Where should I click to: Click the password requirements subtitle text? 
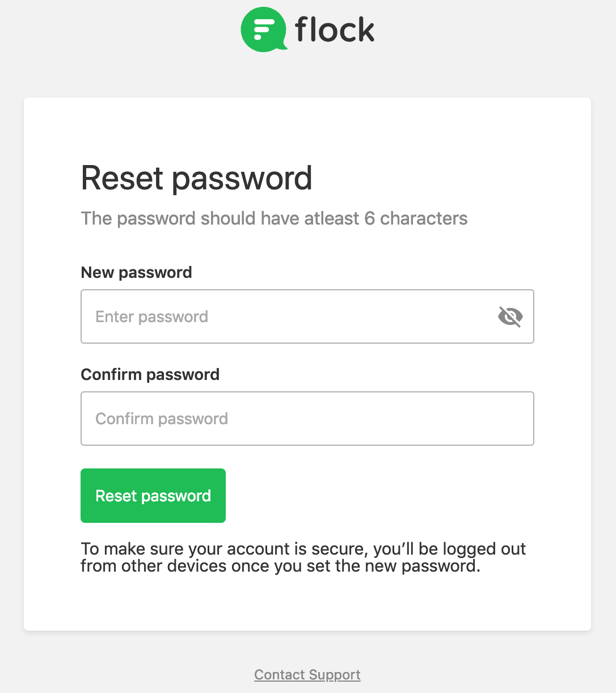pos(274,218)
